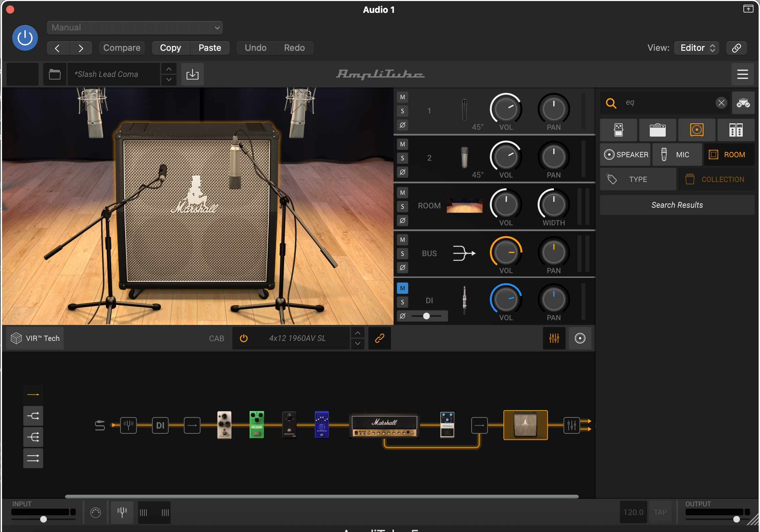Click the DI cable jack icon

tap(464, 300)
